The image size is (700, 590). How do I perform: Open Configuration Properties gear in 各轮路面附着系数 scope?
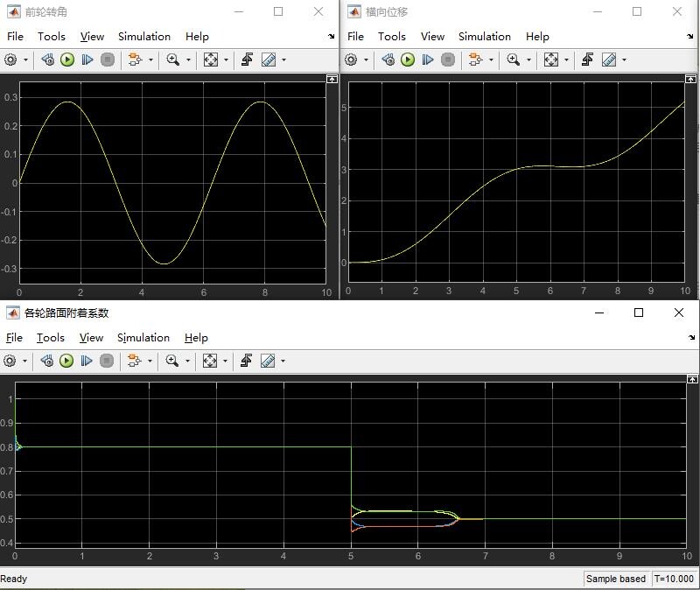tap(10, 361)
